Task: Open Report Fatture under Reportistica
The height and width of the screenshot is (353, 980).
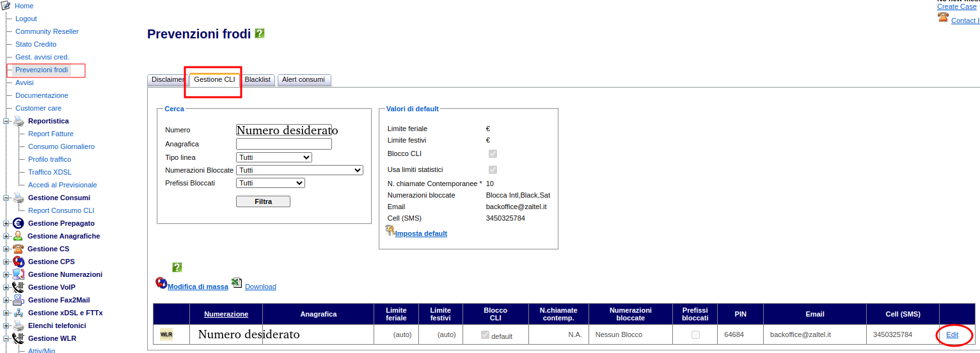Action: 51,134
